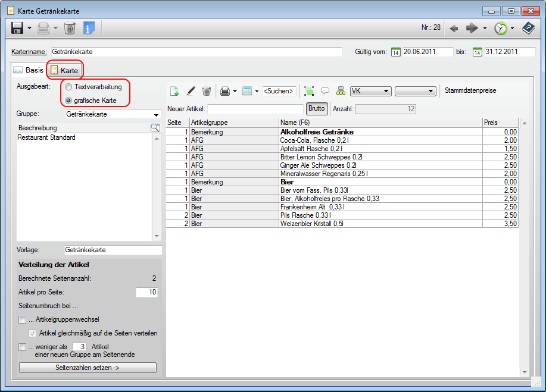Select the Textverarbeitung radio button
Screen dimensions: 546x392
(69, 87)
